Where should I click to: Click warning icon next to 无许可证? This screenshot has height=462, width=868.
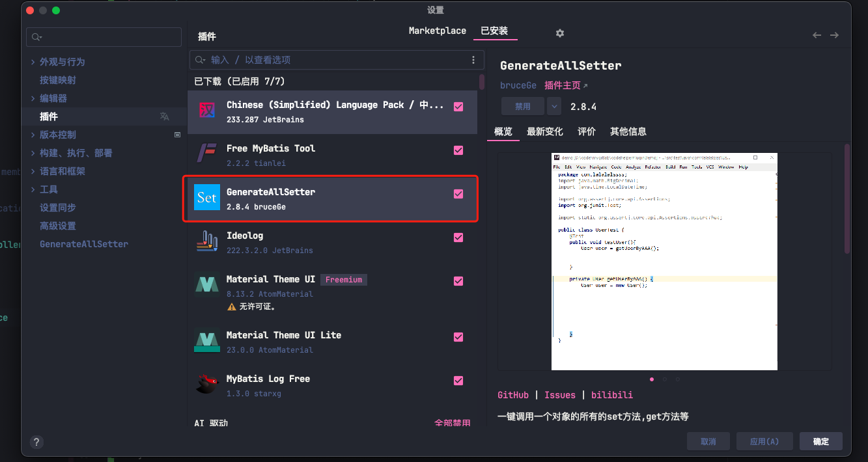pos(232,306)
